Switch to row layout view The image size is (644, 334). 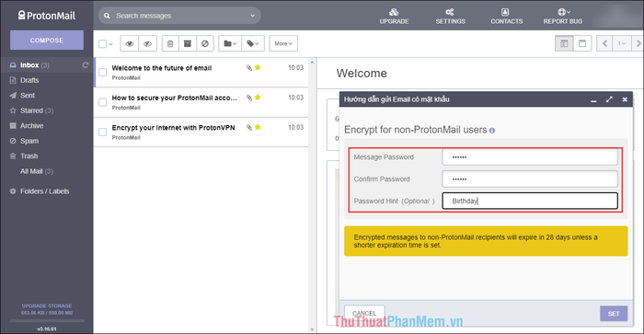coord(582,43)
